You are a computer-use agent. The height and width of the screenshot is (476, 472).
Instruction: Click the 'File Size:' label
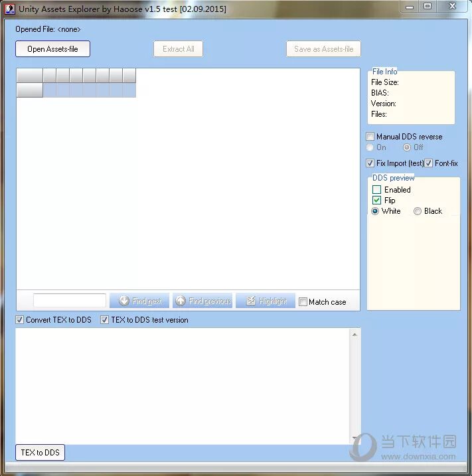[385, 82]
